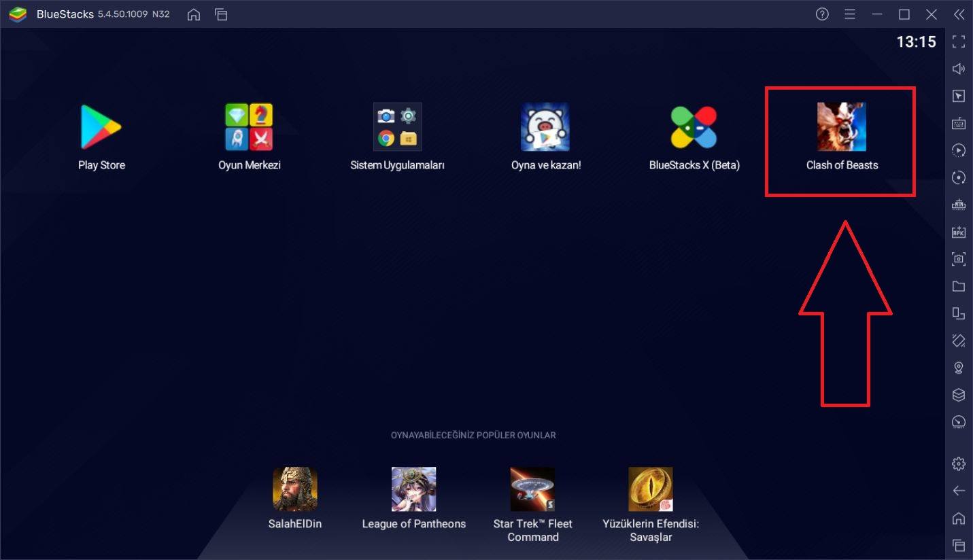Open the hamburger menu in title bar
Viewport: 973px width, 560px height.
(850, 14)
